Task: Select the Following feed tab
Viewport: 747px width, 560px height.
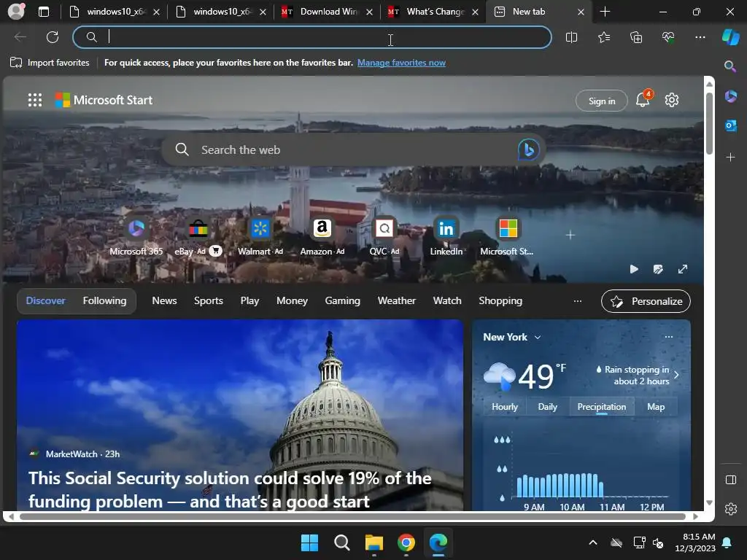Action: [x=105, y=300]
